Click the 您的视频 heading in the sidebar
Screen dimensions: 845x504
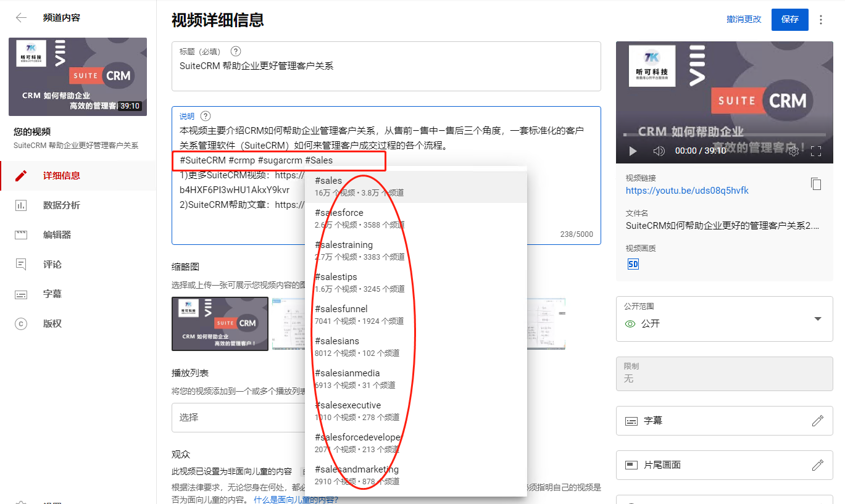click(32, 132)
